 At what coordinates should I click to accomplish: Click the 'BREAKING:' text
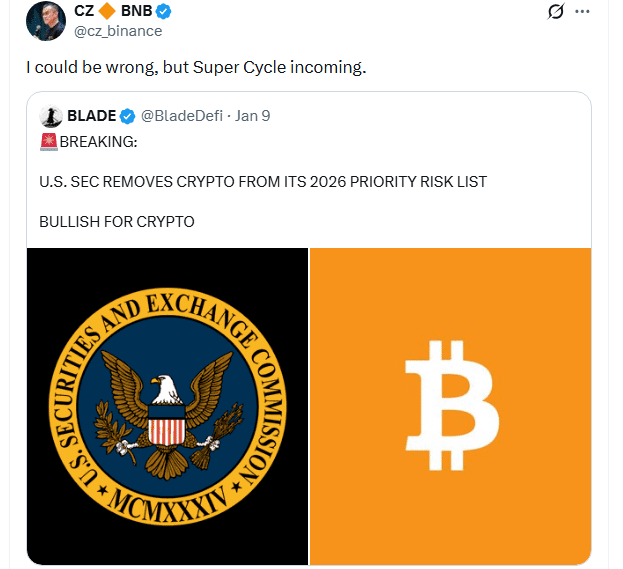coord(99,141)
